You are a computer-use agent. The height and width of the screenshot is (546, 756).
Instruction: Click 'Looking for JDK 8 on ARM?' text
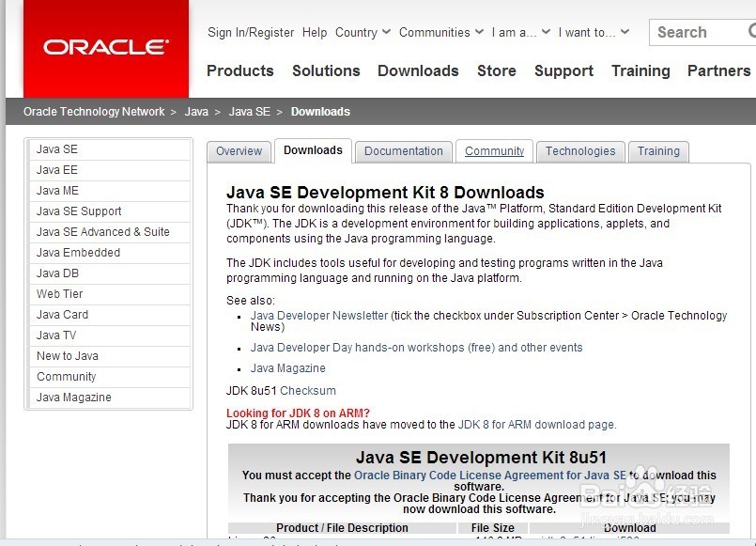point(298,413)
